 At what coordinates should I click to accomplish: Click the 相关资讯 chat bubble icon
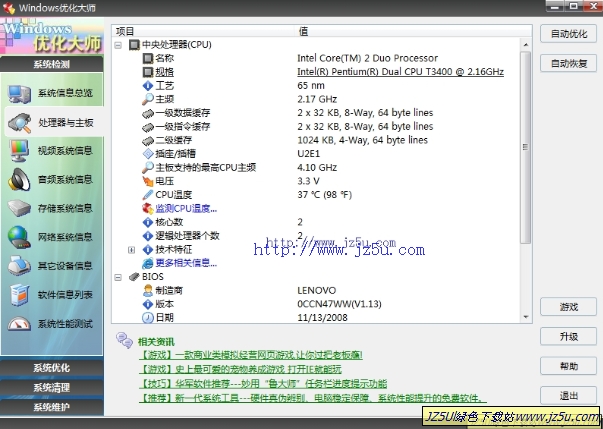(125, 340)
